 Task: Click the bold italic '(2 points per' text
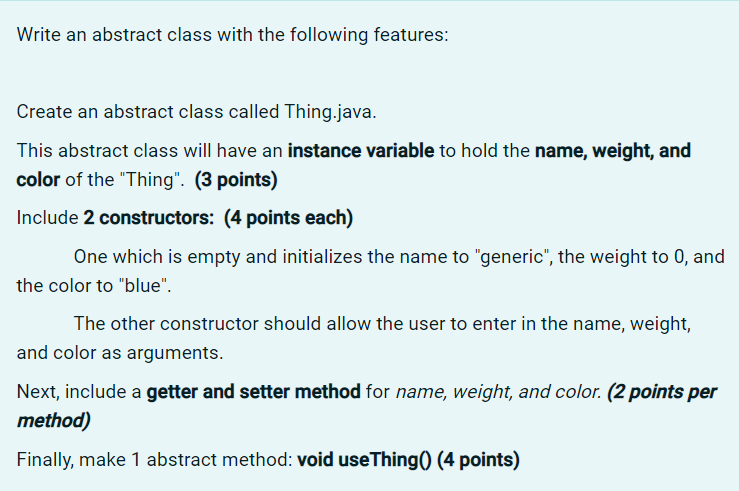[x=662, y=392]
